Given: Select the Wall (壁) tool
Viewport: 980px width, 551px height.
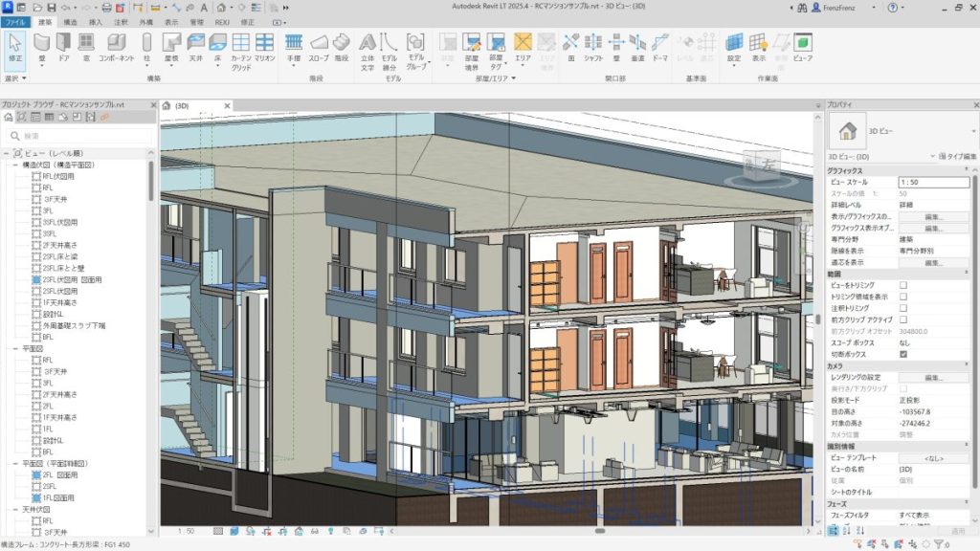Looking at the screenshot, I should click(x=42, y=46).
